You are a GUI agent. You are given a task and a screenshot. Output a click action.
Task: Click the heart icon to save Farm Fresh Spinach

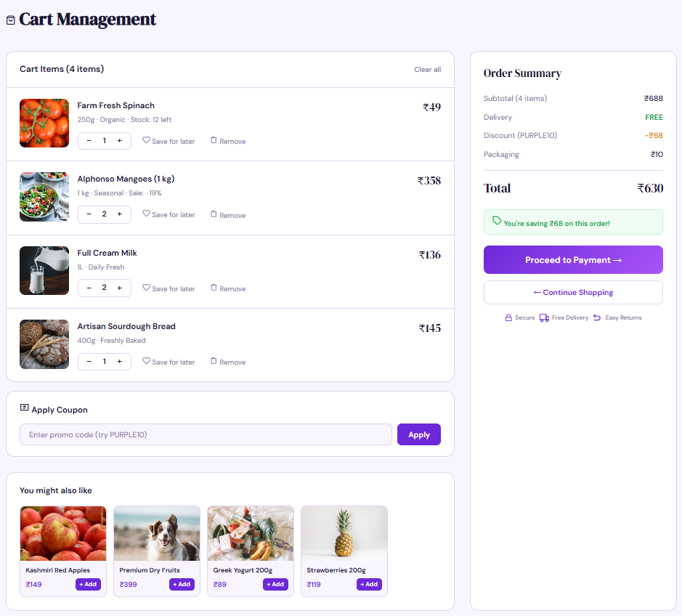coord(146,141)
